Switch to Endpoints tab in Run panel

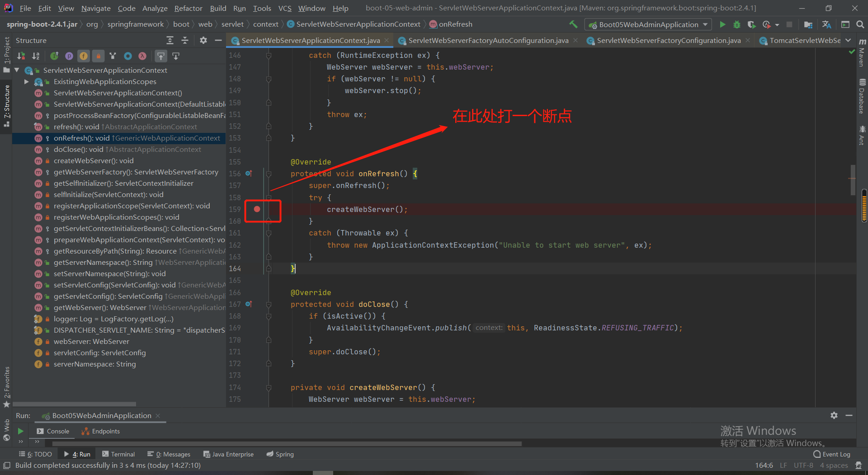coord(100,431)
